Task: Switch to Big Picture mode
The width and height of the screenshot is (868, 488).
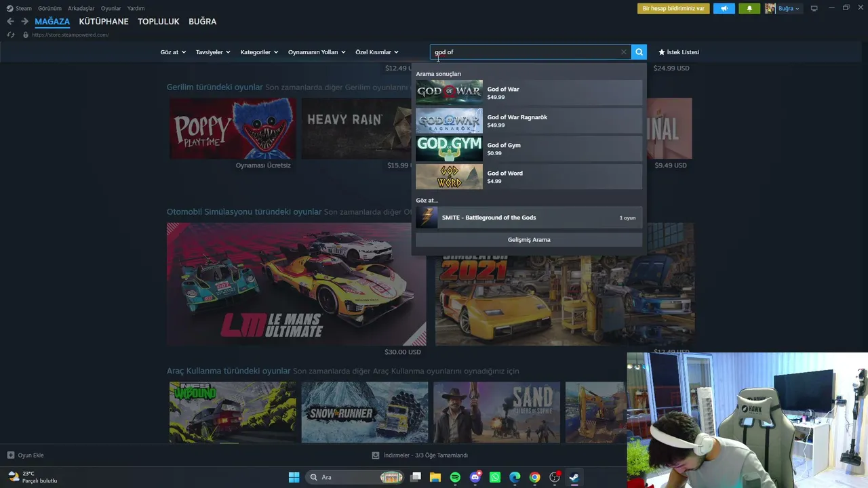Action: (x=814, y=9)
